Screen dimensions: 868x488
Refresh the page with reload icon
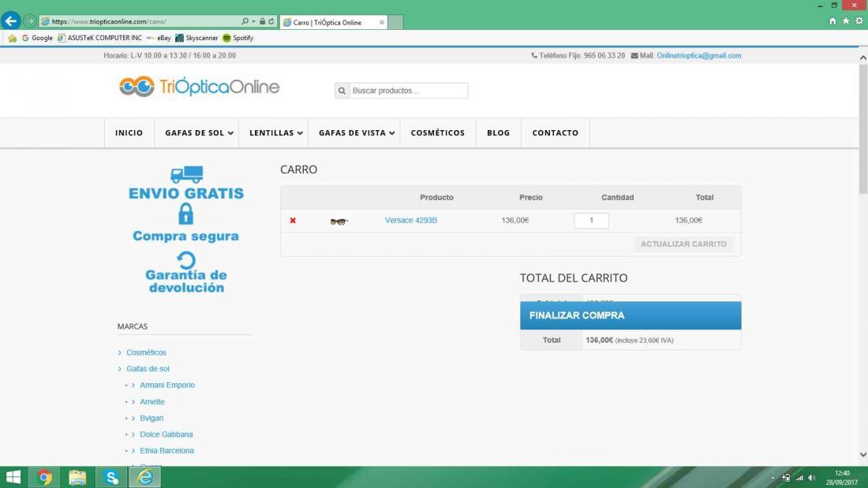pyautogui.click(x=271, y=21)
